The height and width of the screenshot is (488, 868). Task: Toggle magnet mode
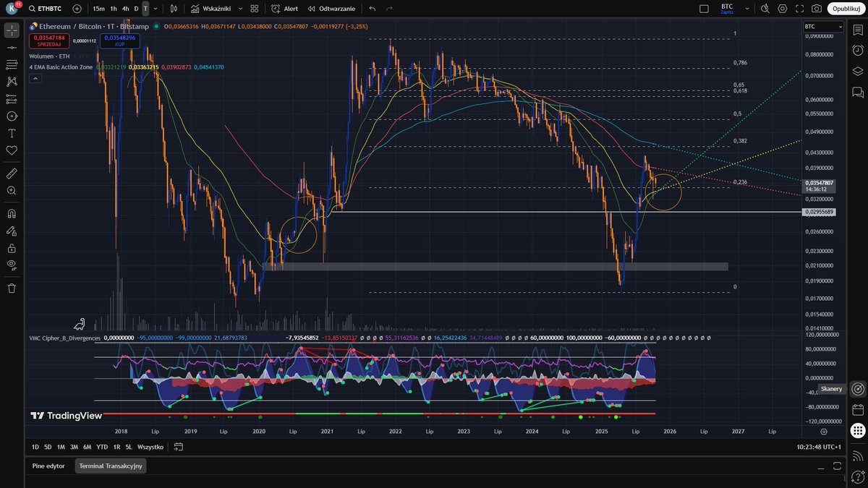[12, 214]
